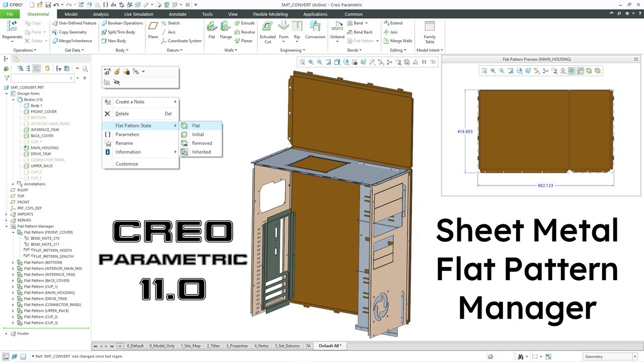Open the Flexible Modeling tab
The height and width of the screenshot is (362, 644).
click(270, 14)
